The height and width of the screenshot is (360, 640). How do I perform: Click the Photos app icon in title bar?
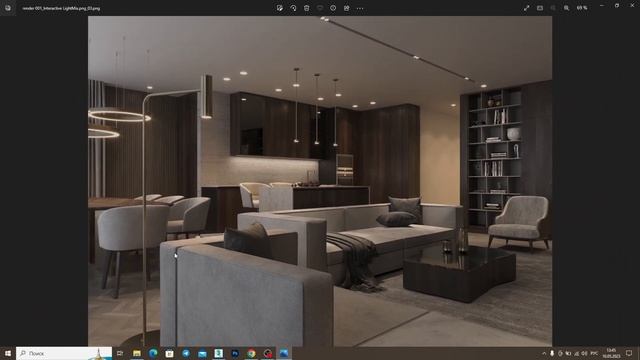(x=8, y=8)
